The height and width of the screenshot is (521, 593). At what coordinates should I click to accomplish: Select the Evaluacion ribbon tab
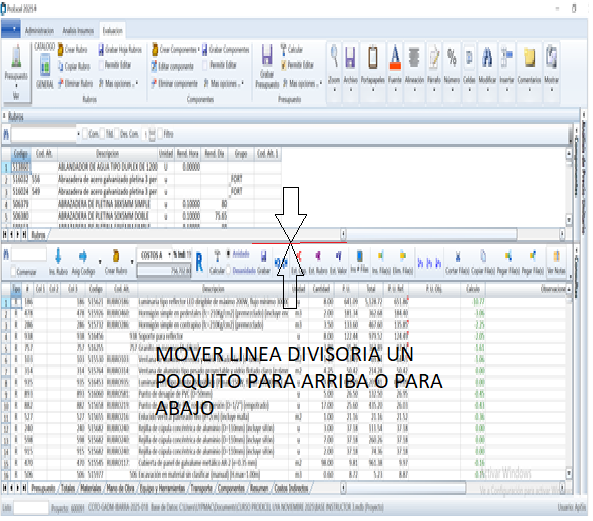[x=112, y=31]
